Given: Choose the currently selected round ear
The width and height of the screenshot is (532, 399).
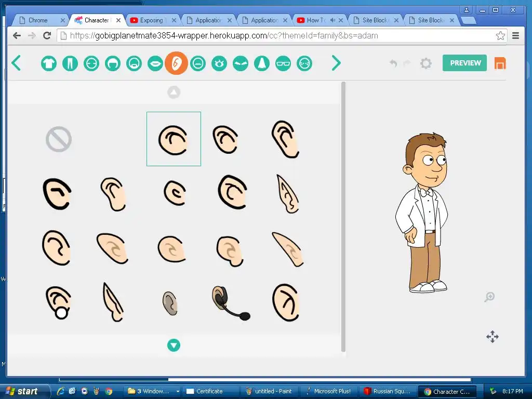Looking at the screenshot, I should tap(174, 139).
